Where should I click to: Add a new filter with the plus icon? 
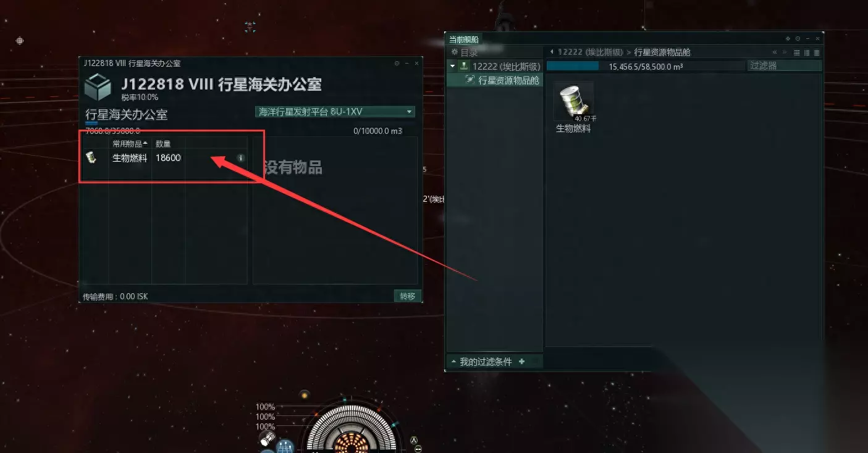pyautogui.click(x=521, y=362)
